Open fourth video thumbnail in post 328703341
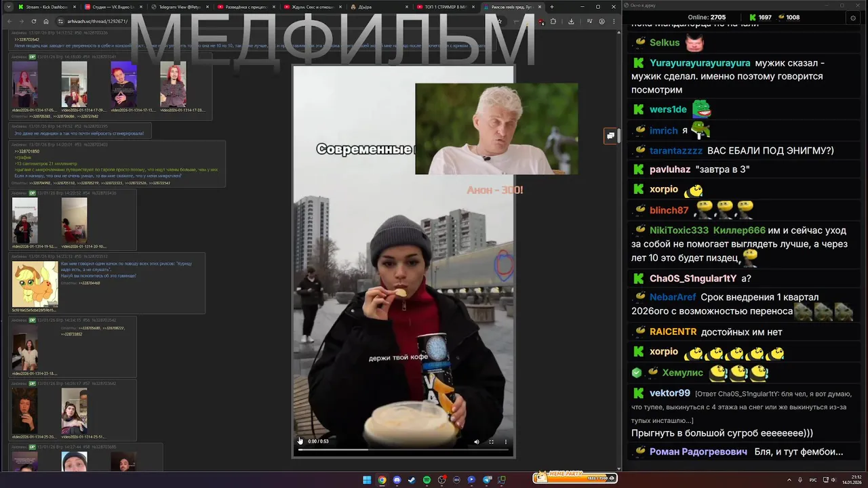Image resolution: width=868 pixels, height=488 pixels. tap(173, 85)
